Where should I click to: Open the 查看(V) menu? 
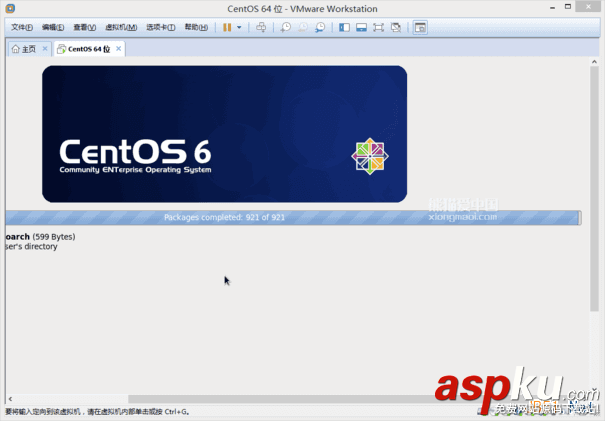pyautogui.click(x=84, y=27)
